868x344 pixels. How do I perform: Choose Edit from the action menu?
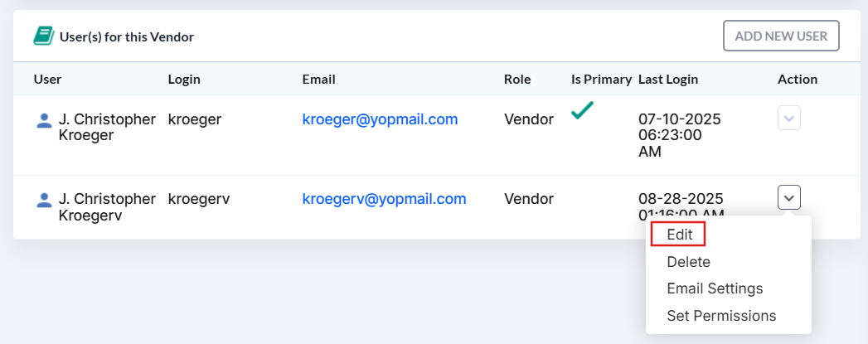tap(680, 235)
